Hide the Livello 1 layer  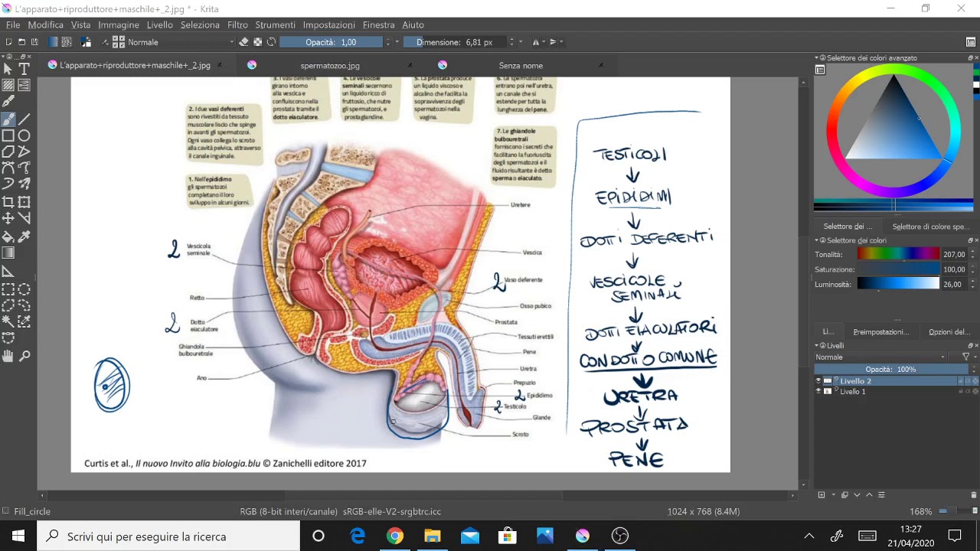click(818, 392)
